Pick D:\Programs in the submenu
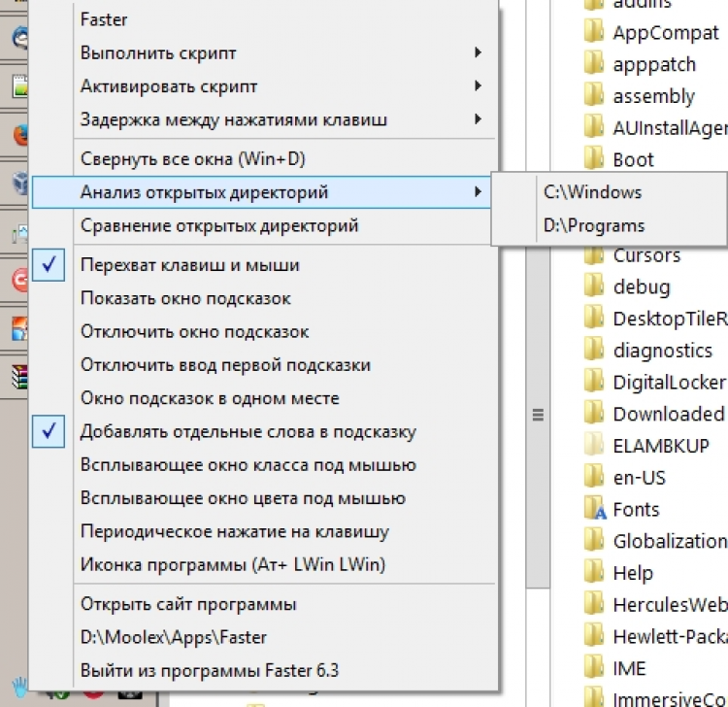The image size is (728, 707). pos(610,225)
